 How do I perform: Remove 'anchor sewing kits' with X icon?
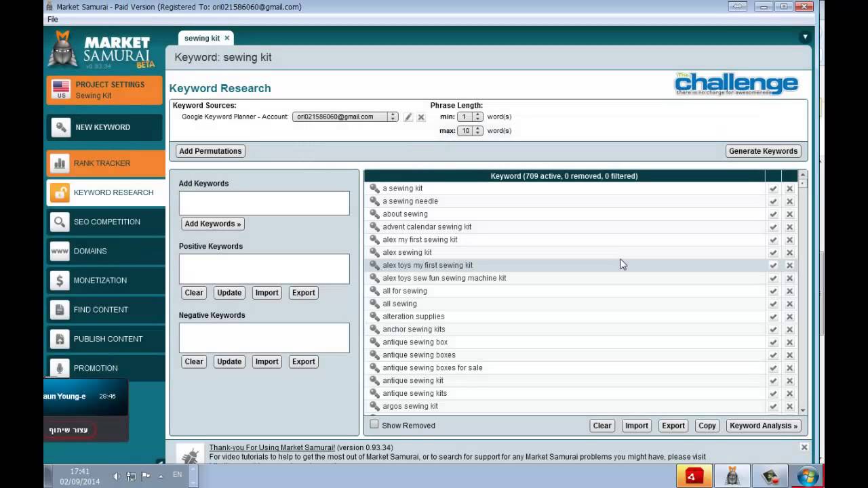click(789, 329)
